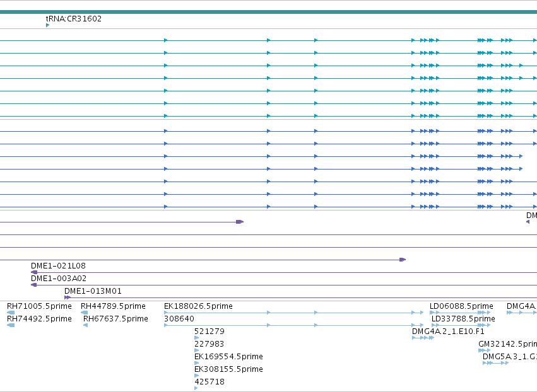Select the purple arrowhead of feature DME1-021L08
Image resolution: width=537 pixels, height=392 pixels.
click(34, 272)
